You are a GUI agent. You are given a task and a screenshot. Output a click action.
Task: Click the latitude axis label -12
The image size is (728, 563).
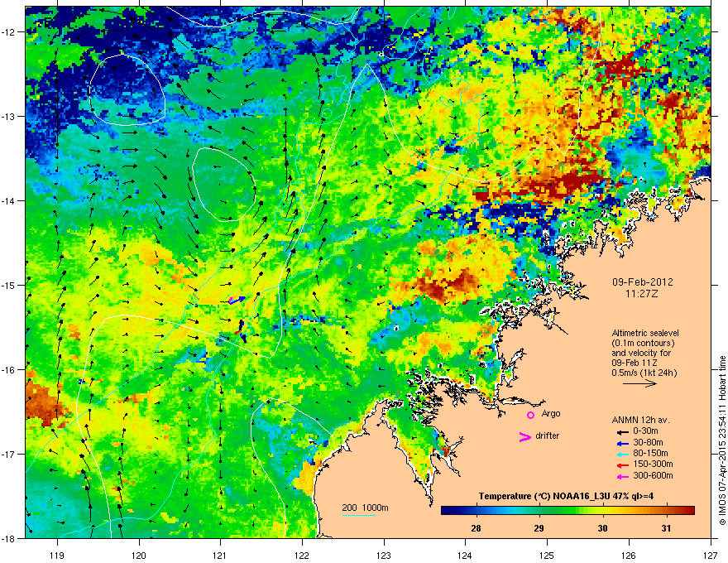click(x=8, y=32)
